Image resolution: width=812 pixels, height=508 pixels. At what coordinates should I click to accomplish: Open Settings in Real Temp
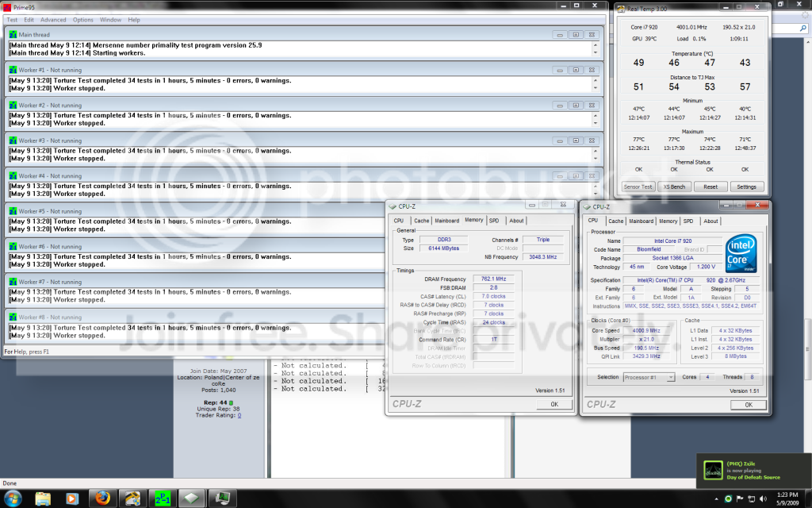click(x=746, y=187)
